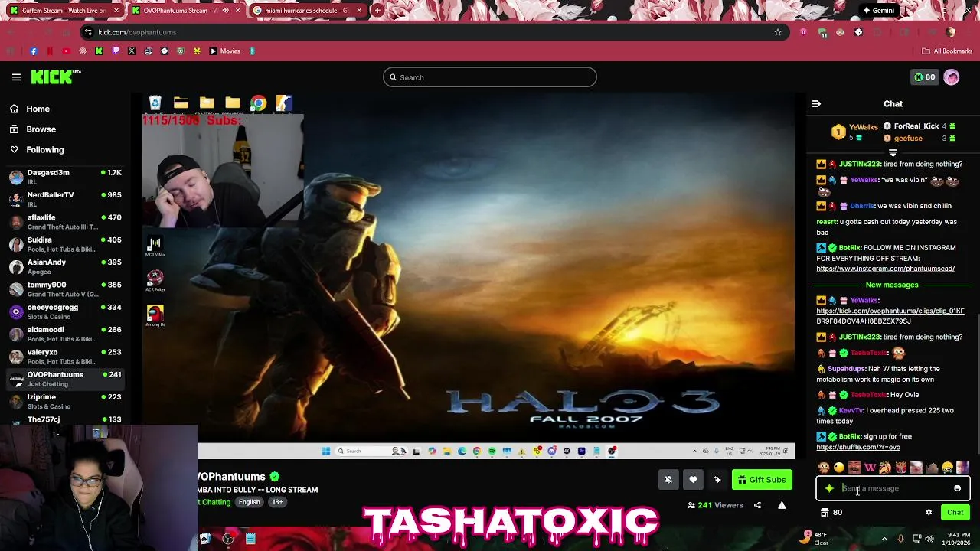Collapse the chat panel arrow icon
The height and width of the screenshot is (551, 980).
[816, 103]
